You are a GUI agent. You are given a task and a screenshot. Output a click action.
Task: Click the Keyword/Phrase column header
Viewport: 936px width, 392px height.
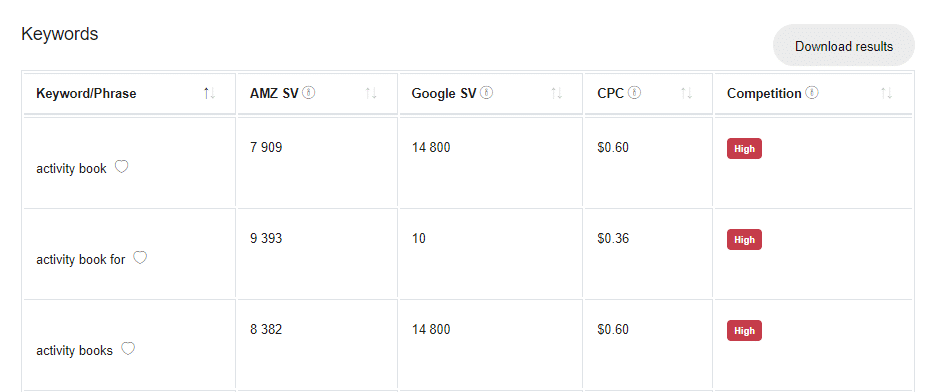point(86,94)
